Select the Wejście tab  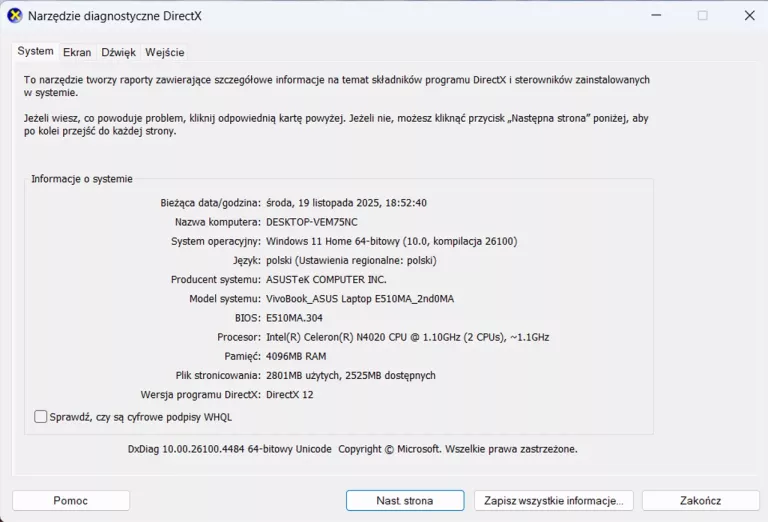point(164,53)
